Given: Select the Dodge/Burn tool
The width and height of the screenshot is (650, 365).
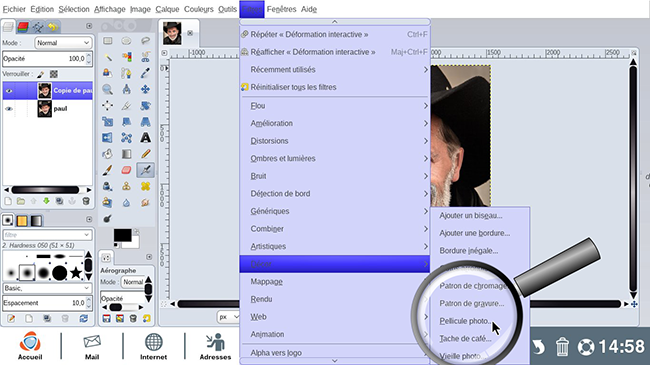Looking at the screenshot, I should coord(108,219).
